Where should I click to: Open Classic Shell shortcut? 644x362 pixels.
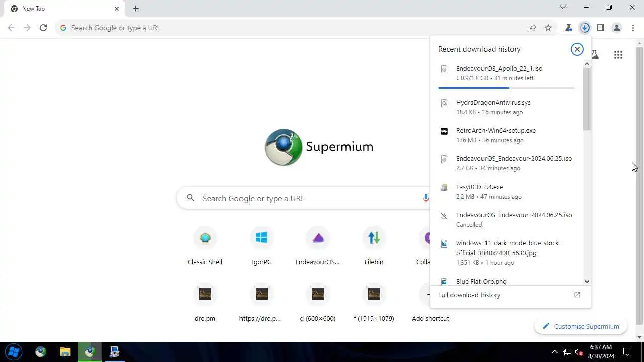(x=205, y=246)
